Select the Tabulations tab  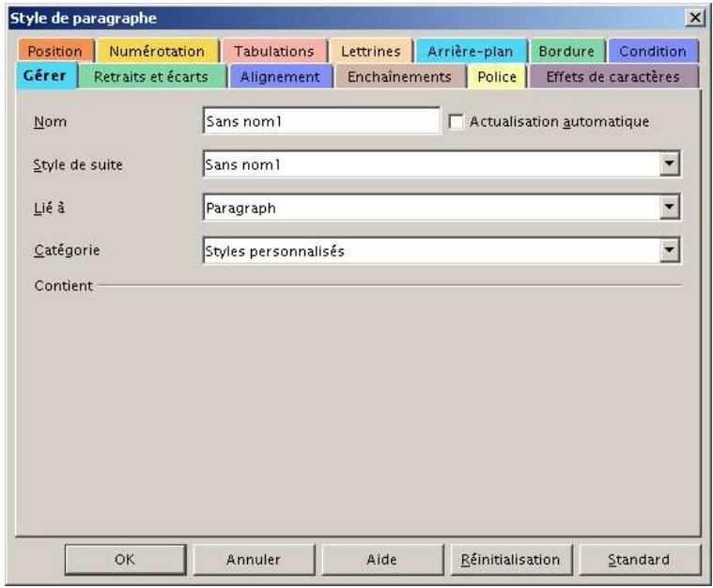pos(274,51)
